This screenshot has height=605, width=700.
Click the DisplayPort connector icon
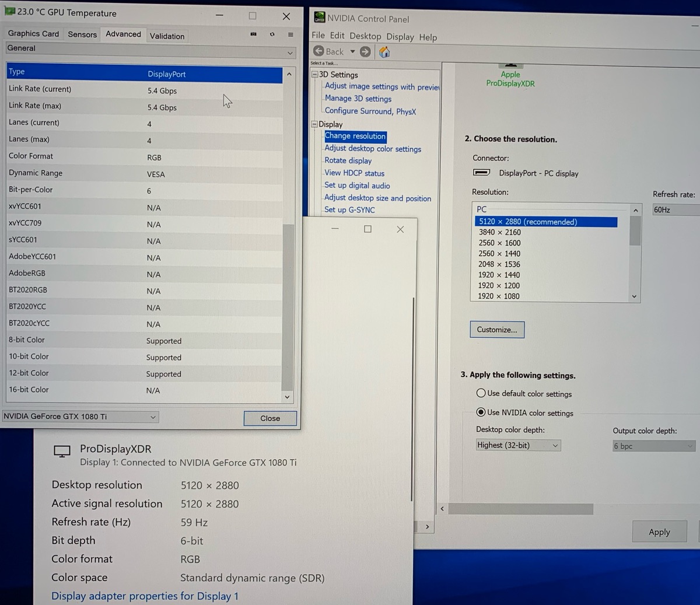[x=481, y=173]
